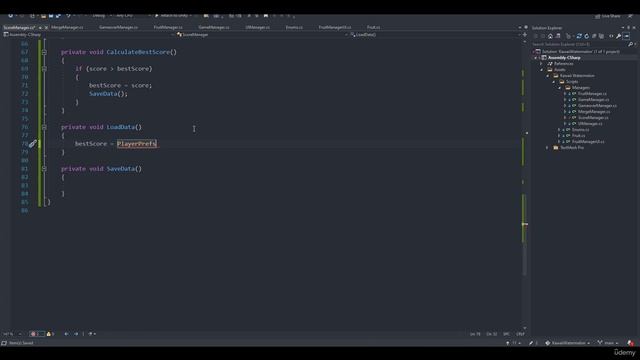
Task: Open the Assembly-CSharp project dropdown
Action: [x=88, y=35]
